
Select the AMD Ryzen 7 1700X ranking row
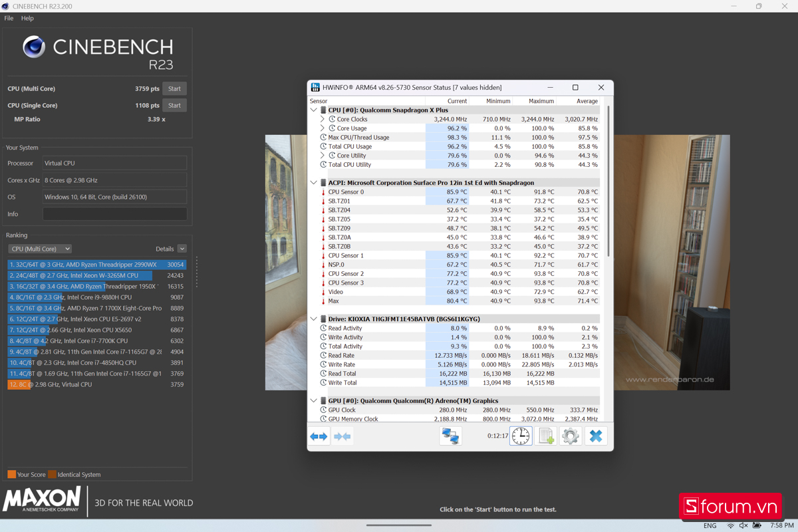tap(96, 308)
